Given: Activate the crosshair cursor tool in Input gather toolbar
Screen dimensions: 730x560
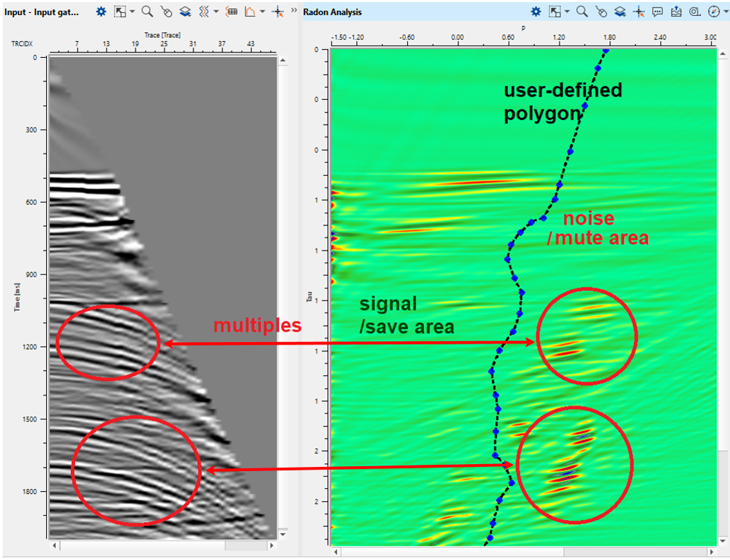Looking at the screenshot, I should (x=278, y=12).
